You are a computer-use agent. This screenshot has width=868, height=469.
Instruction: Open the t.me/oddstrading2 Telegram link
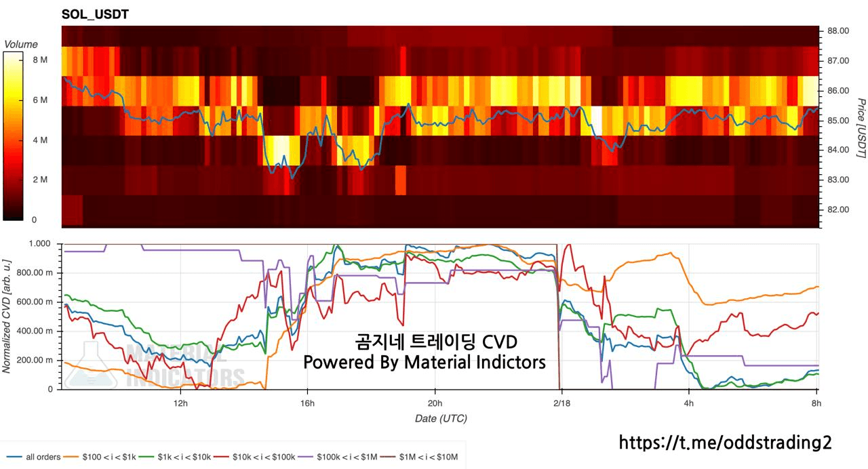(x=724, y=443)
